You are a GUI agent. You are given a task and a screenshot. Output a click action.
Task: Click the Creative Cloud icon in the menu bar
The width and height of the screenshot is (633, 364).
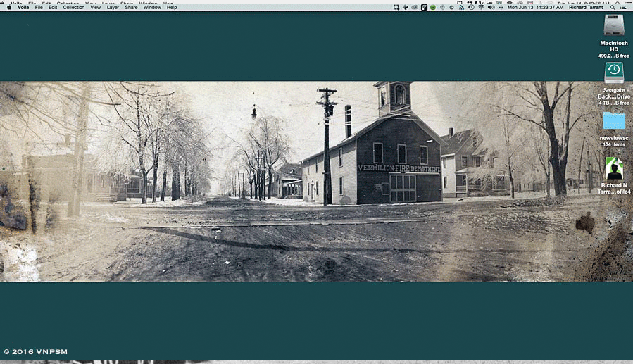(x=415, y=7)
